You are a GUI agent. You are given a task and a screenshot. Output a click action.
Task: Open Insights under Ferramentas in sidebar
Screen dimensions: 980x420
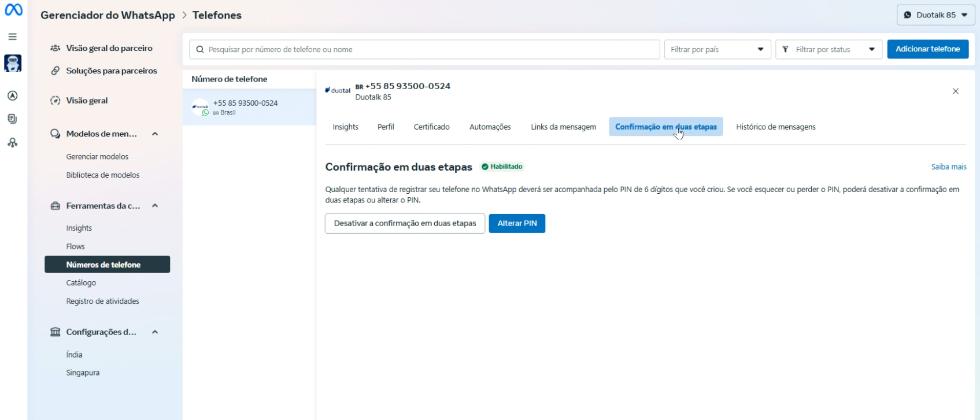coord(79,228)
